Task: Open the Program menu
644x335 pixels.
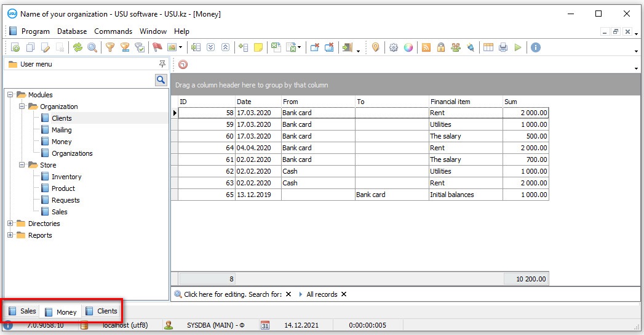Action: [35, 31]
